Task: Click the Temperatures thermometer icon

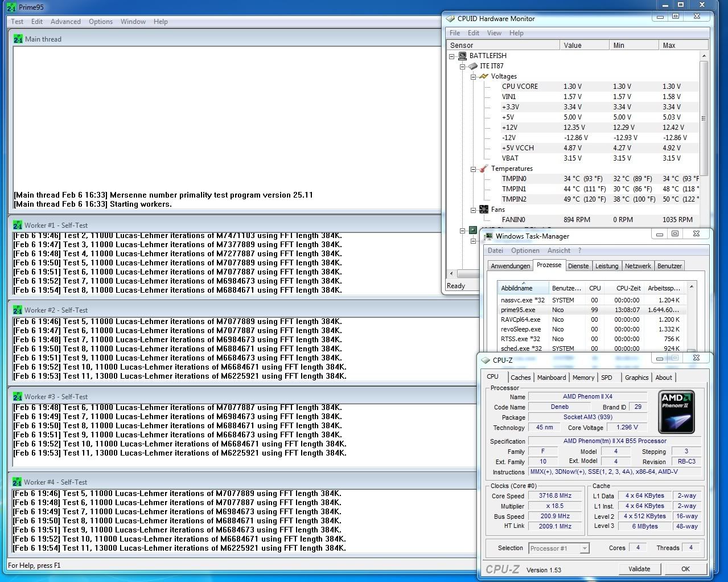Action: coord(484,169)
